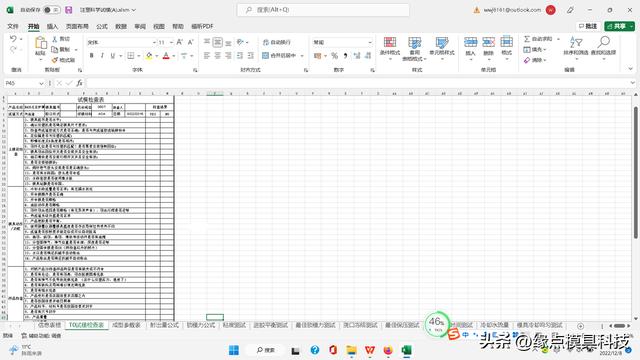Select the 射出量公式 sheet tab
This screenshot has width=640, height=360.
pos(164,325)
